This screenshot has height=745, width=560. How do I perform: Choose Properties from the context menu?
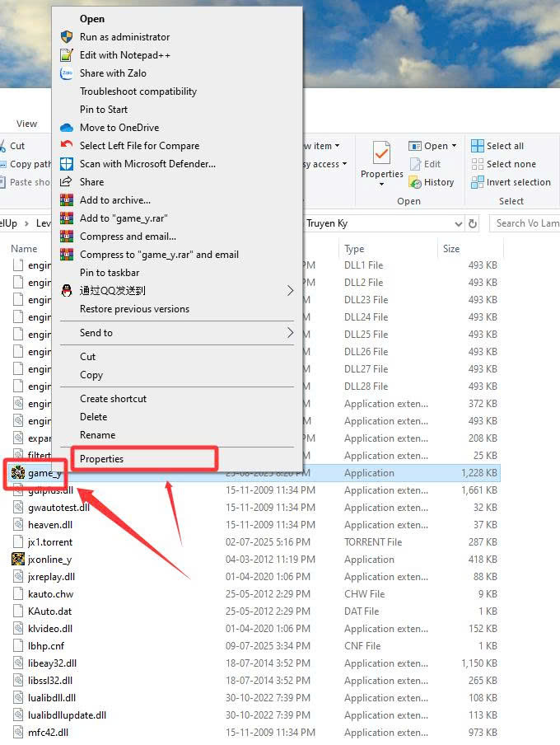tap(101, 459)
